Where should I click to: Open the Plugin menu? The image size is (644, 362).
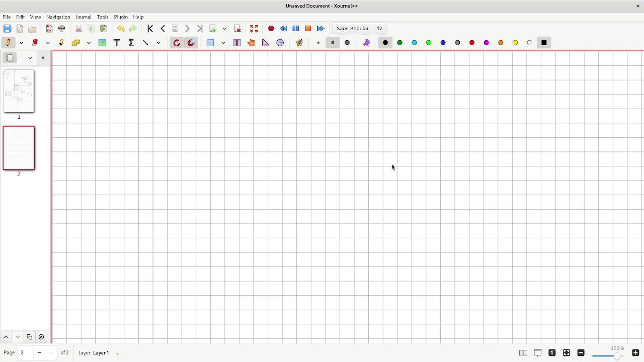(x=121, y=17)
